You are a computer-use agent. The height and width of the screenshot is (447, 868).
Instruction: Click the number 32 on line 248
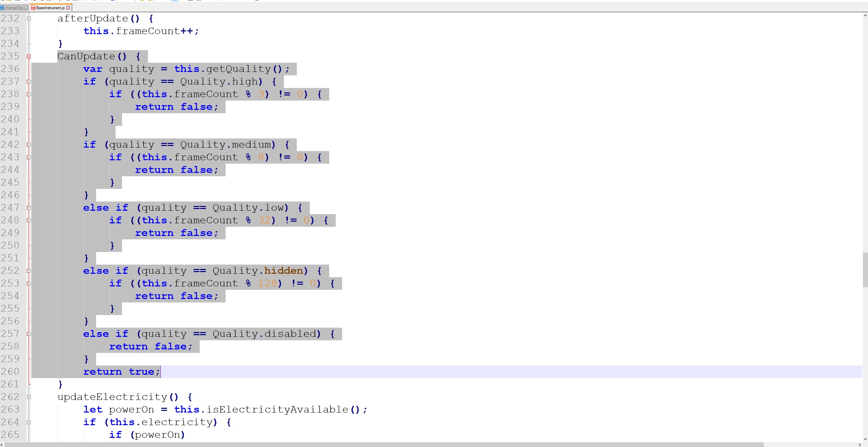pos(264,220)
